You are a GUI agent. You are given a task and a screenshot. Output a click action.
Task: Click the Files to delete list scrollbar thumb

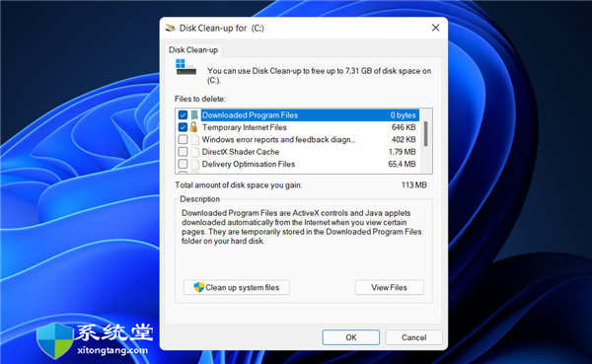point(426,134)
